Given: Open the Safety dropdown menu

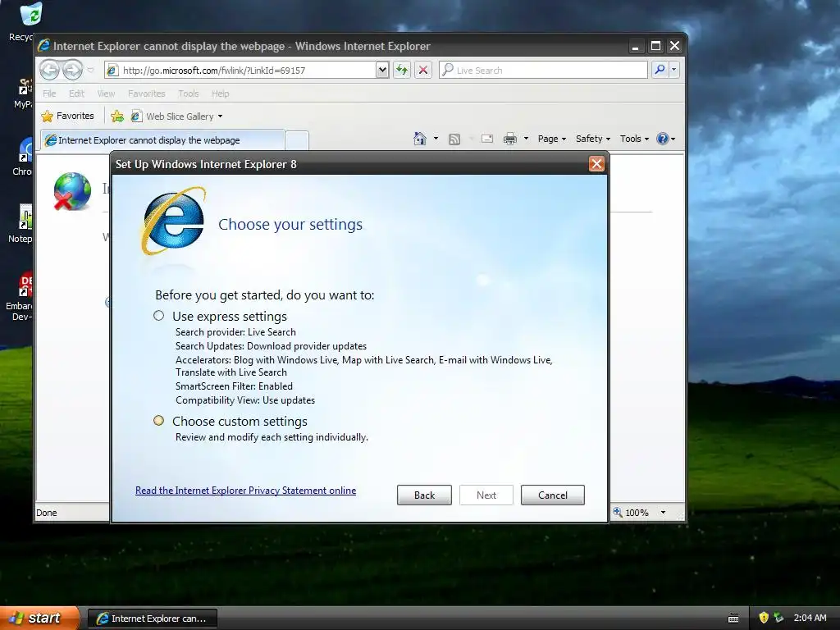Looking at the screenshot, I should pos(593,139).
